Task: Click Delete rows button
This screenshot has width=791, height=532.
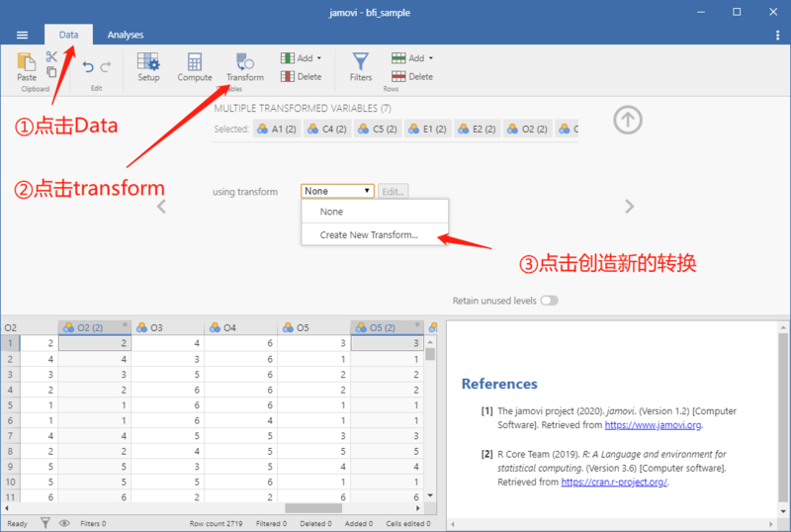Action: tap(412, 77)
